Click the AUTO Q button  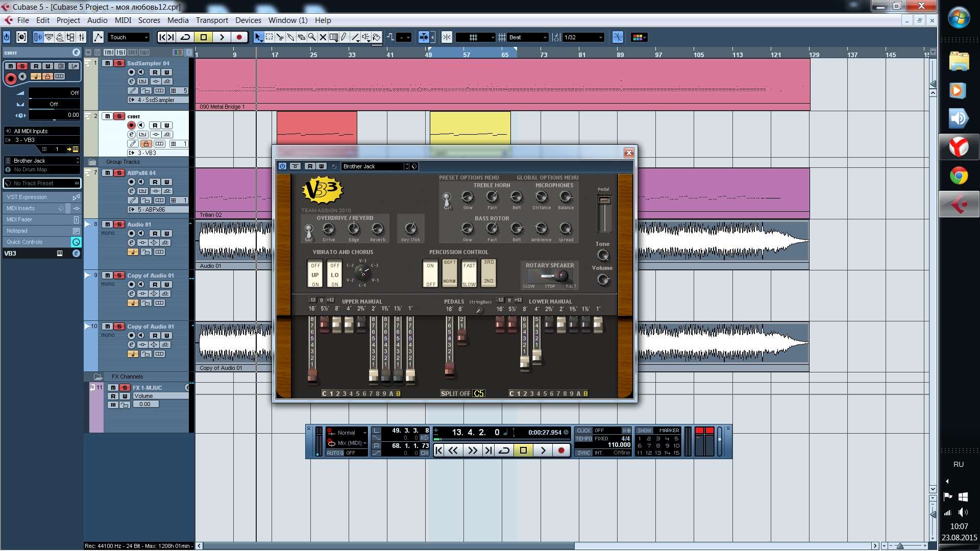tap(335, 453)
